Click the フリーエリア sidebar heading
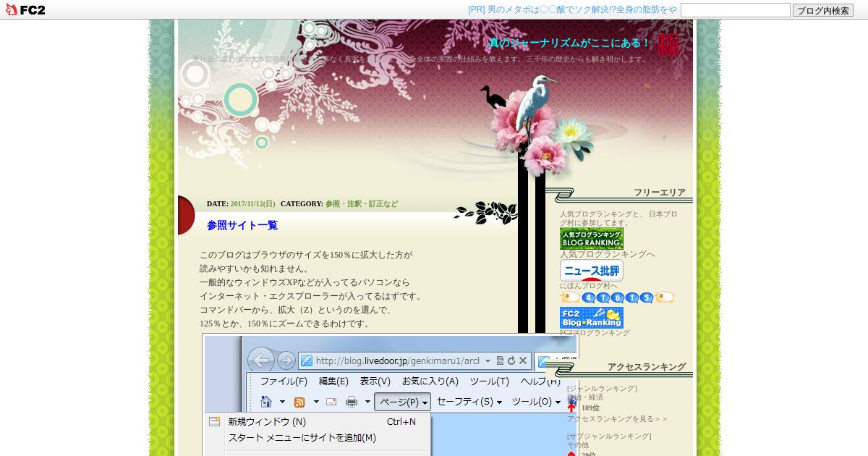The image size is (868, 456). pos(660,193)
